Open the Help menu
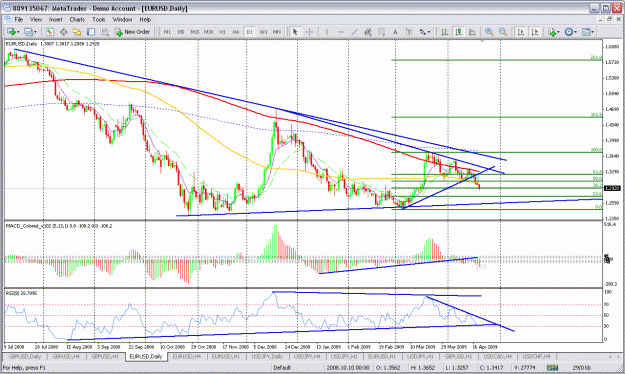625x374 pixels. coord(145,19)
